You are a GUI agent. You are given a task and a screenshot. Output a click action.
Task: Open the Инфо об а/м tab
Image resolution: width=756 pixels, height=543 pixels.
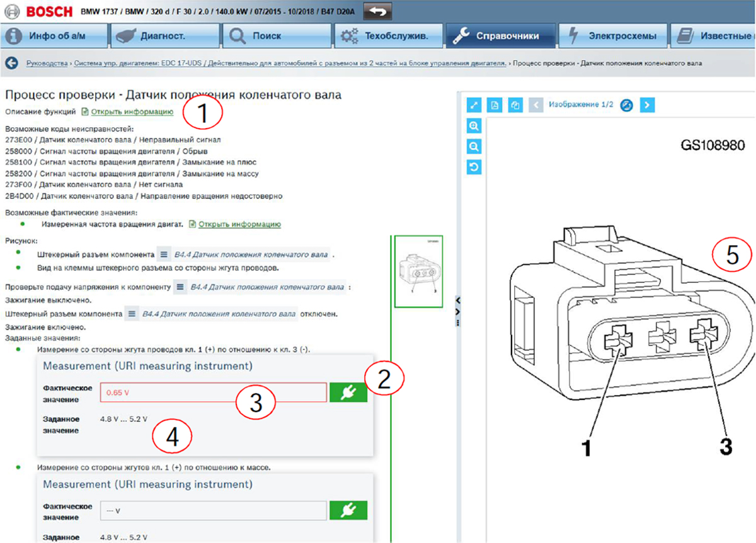point(55,36)
